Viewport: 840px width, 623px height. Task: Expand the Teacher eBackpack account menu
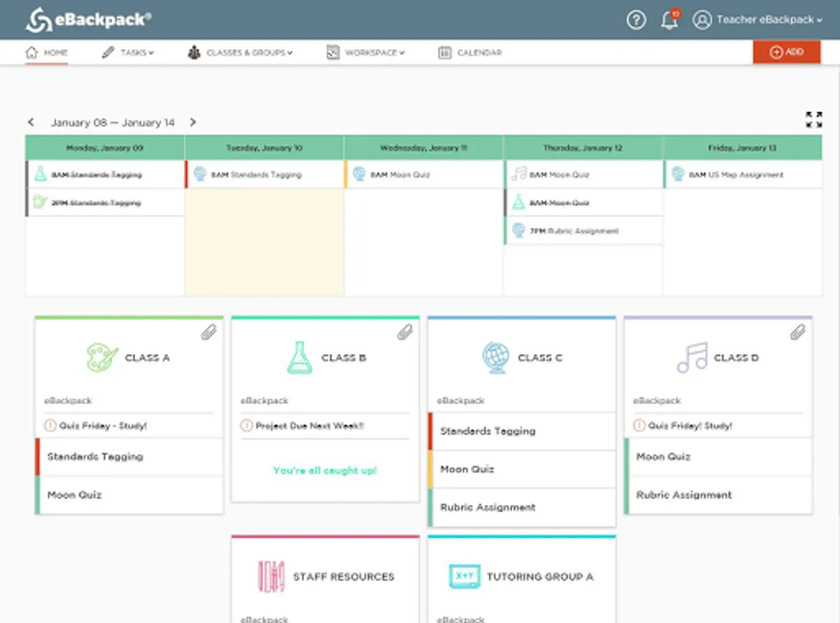(x=769, y=20)
